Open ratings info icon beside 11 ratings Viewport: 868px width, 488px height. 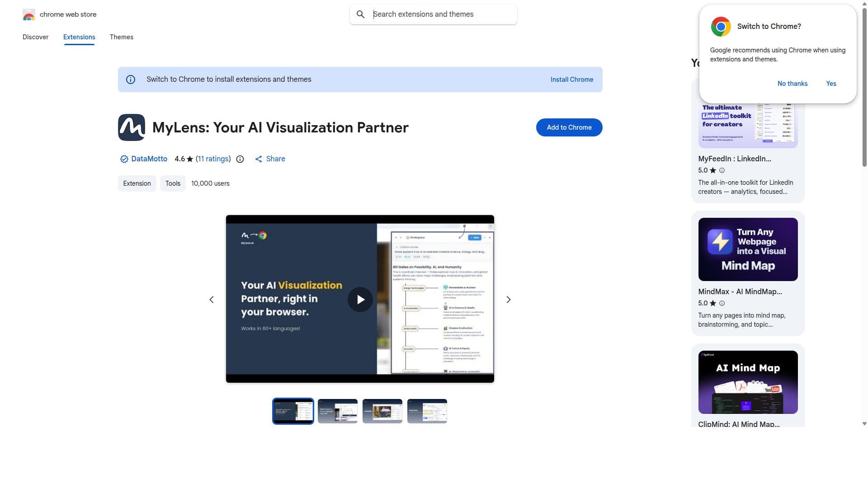click(x=240, y=159)
